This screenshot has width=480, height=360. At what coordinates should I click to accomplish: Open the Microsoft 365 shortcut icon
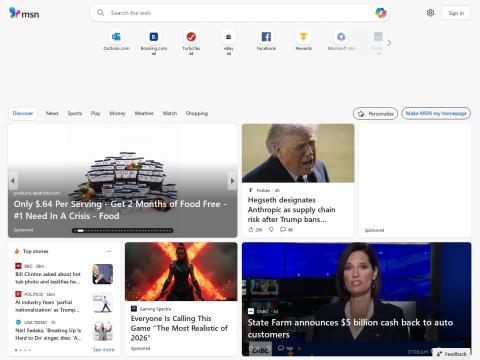pyautogui.click(x=341, y=37)
